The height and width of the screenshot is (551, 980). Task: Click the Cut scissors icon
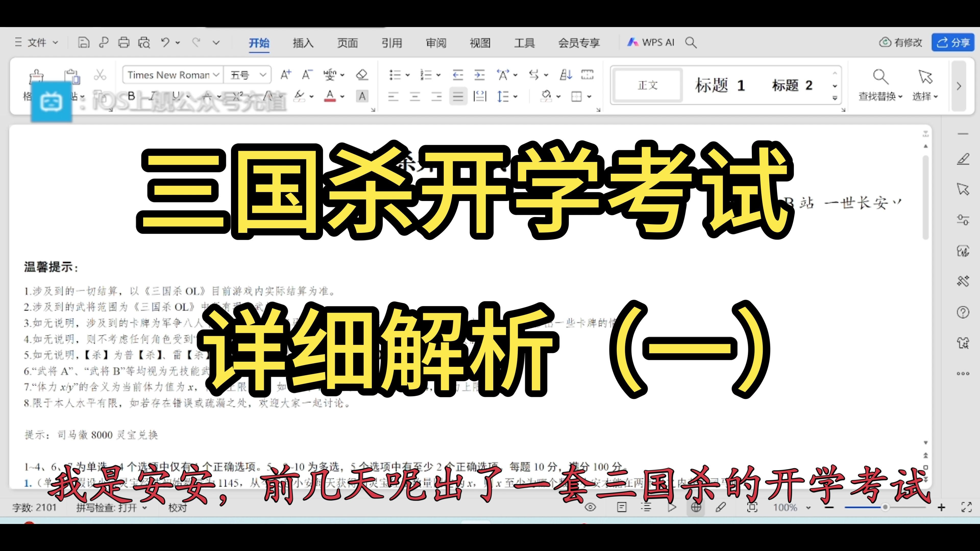point(100,74)
